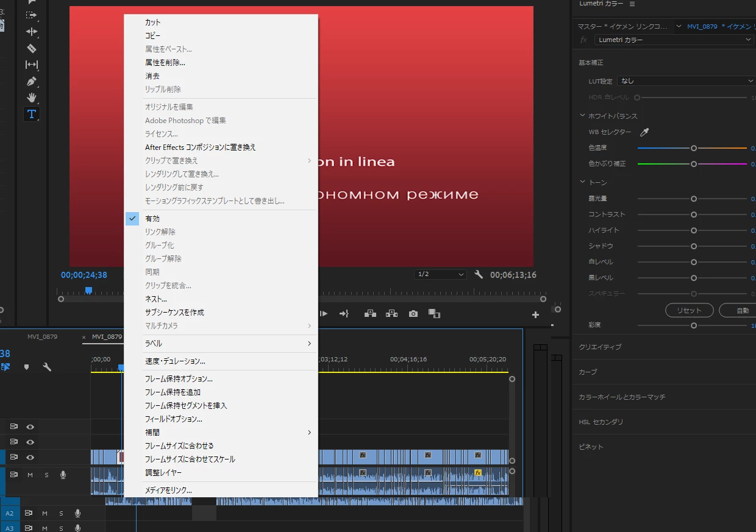The width and height of the screenshot is (756, 532).
Task: Collapse the ホワイトバランス section
Action: (x=582, y=116)
